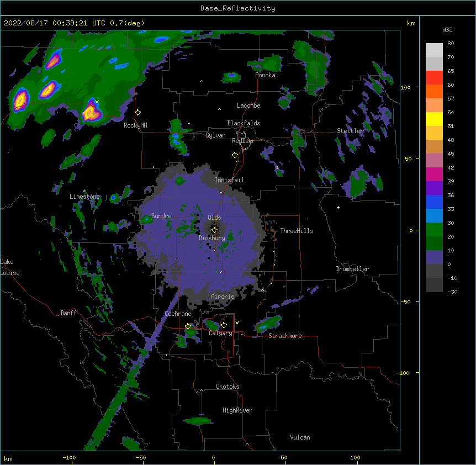
Task: Click the RockyMH label
Action: pyautogui.click(x=135, y=125)
